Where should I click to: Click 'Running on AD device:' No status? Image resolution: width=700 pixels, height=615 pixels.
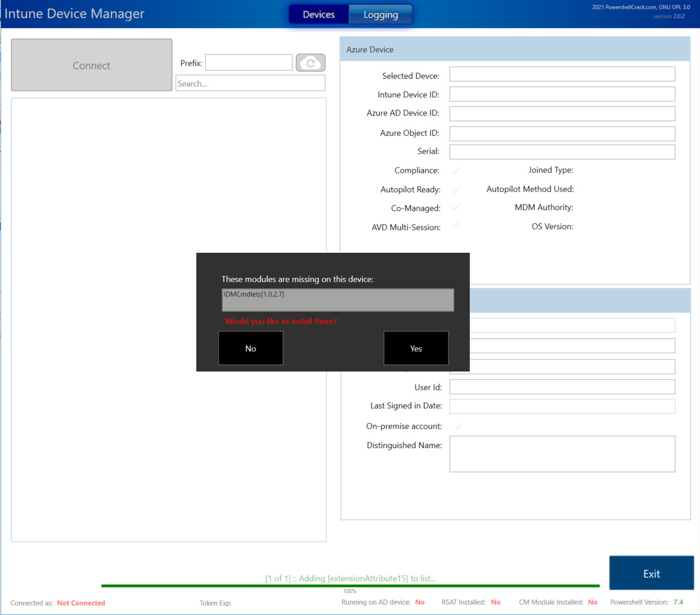coord(419,602)
